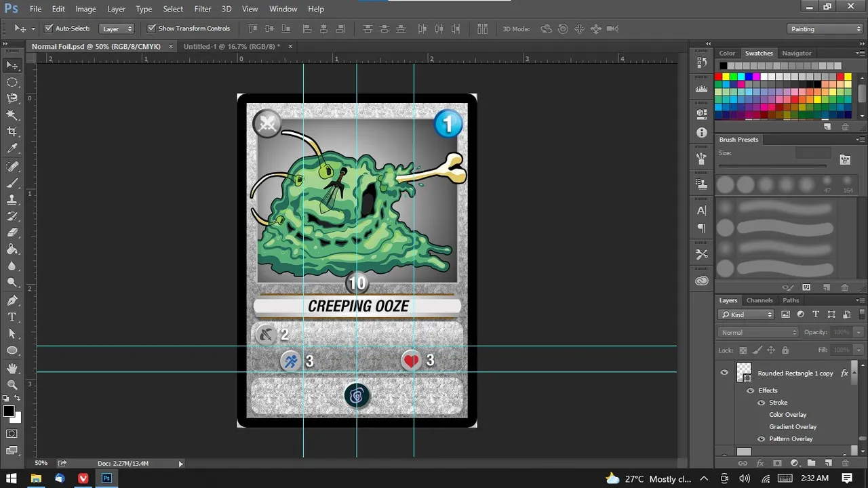
Task: Select the Brush tool
Action: point(12,183)
